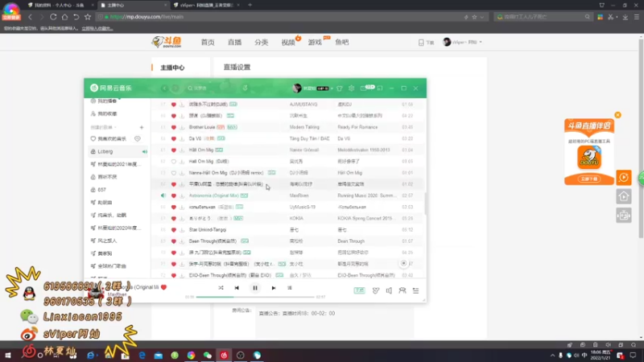
Task: Toggle like heart on KOKIA song row
Action: coord(174,218)
